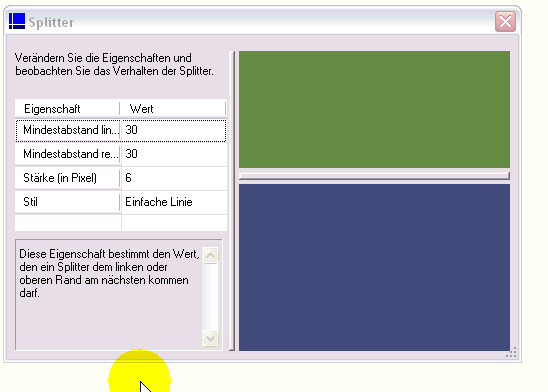Click the window resize grip
The width and height of the screenshot is (548, 392).
click(x=512, y=353)
